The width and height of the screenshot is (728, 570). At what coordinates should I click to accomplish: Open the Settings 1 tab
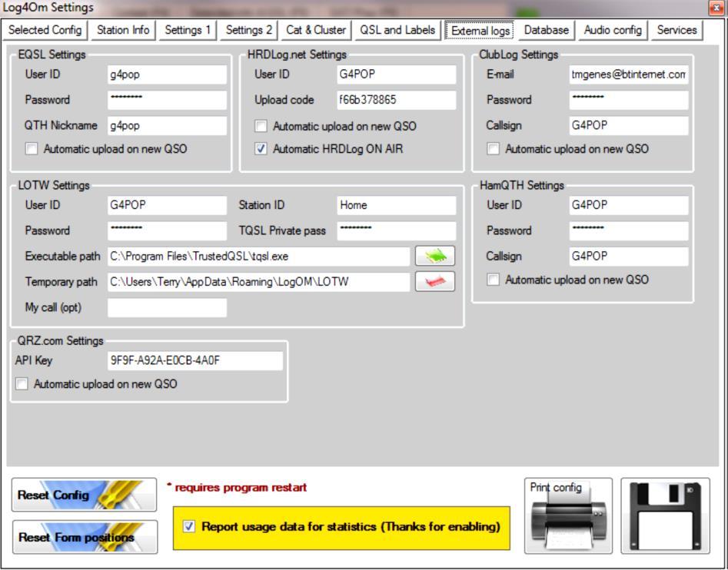click(x=188, y=30)
